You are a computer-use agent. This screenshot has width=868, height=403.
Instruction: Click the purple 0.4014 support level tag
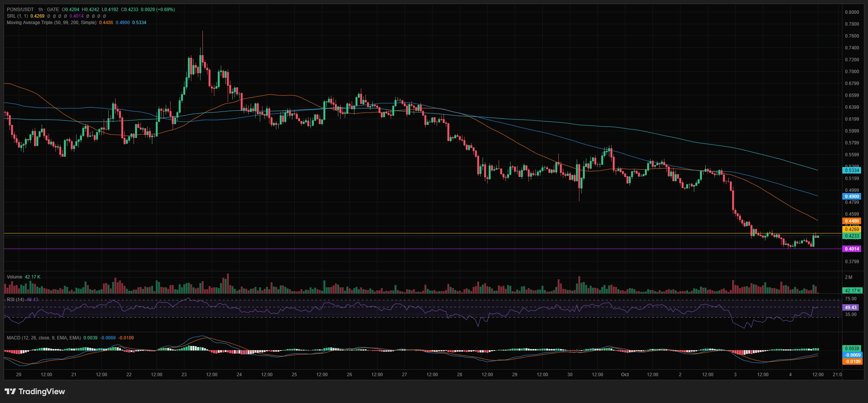click(x=852, y=249)
